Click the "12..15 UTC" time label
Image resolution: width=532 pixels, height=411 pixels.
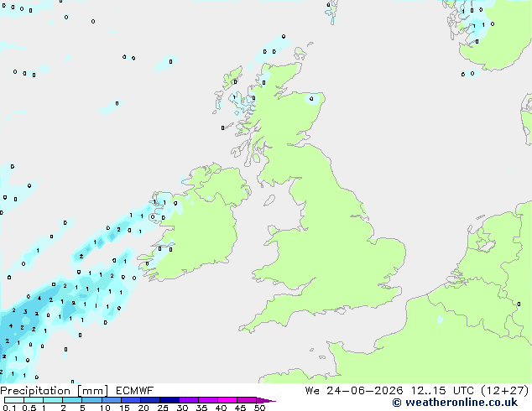[x=442, y=391]
